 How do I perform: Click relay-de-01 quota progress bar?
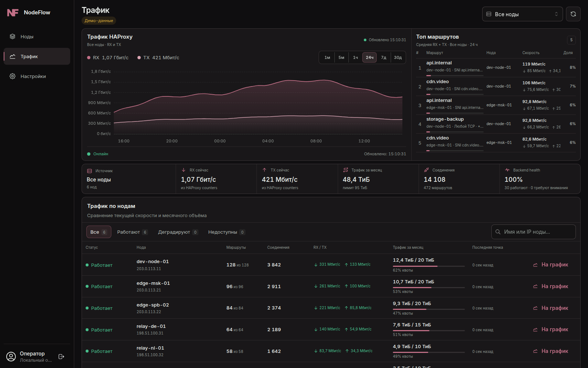pyautogui.click(x=429, y=331)
